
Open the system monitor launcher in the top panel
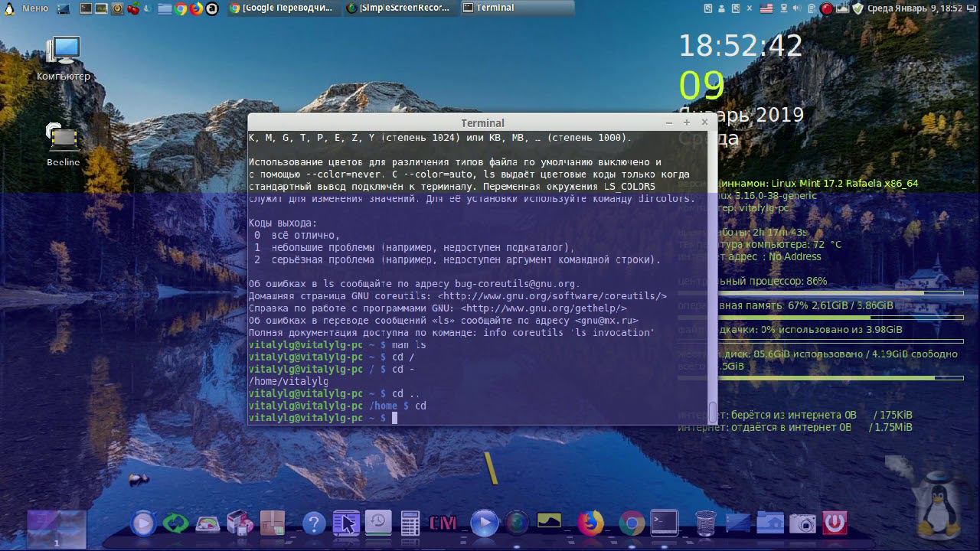tap(101, 9)
